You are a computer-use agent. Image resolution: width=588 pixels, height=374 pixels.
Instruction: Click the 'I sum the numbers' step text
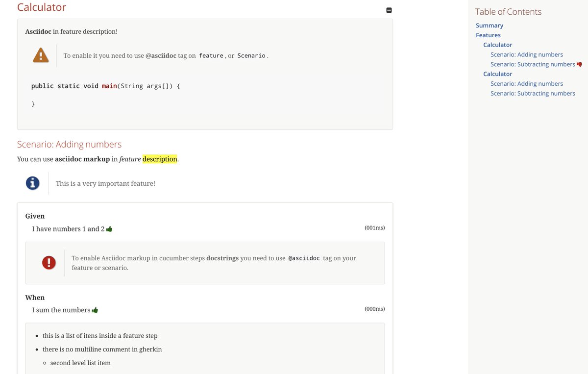61,310
